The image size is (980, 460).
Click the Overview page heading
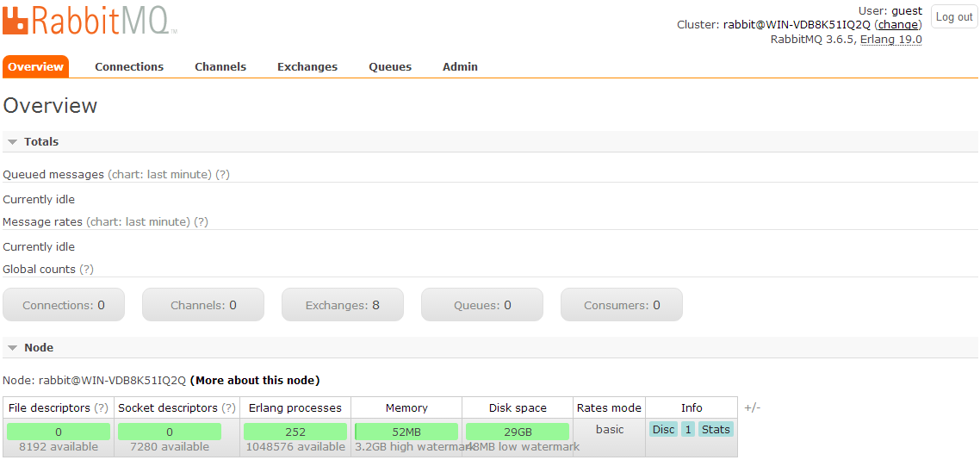click(50, 106)
